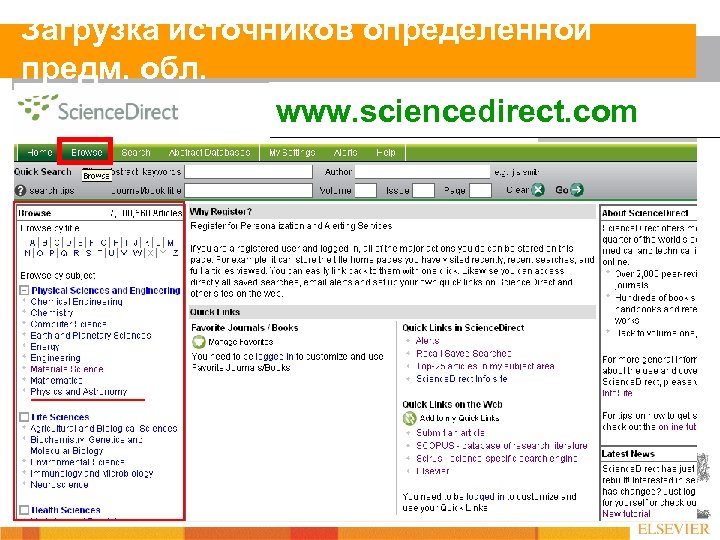Open the Physical Sciences and Engineering link
720x540 pixels.
click(106, 291)
